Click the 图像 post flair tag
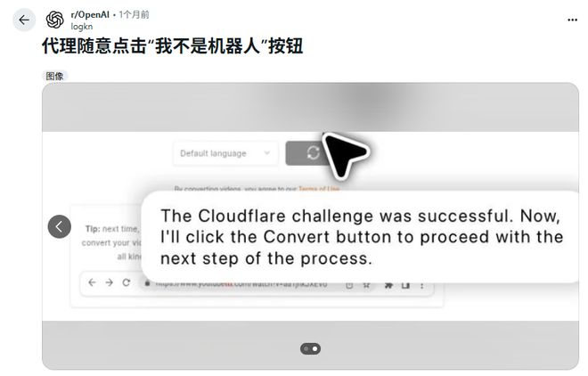 coord(54,76)
